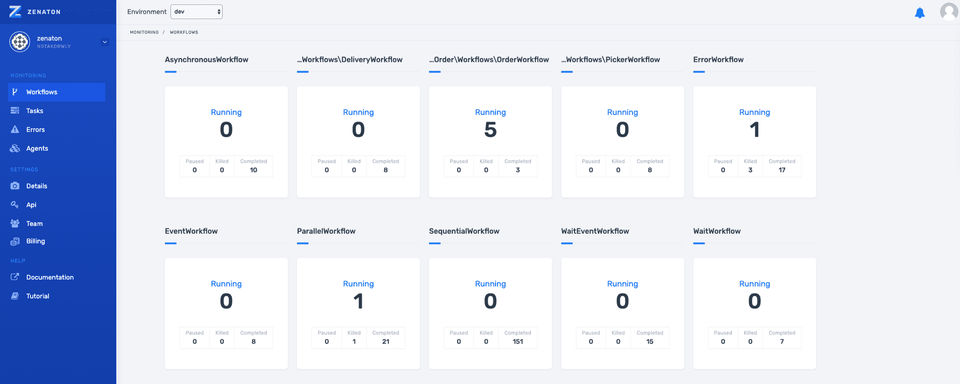
Task: Click OrderWorkflow Running count 5
Action: click(490, 130)
